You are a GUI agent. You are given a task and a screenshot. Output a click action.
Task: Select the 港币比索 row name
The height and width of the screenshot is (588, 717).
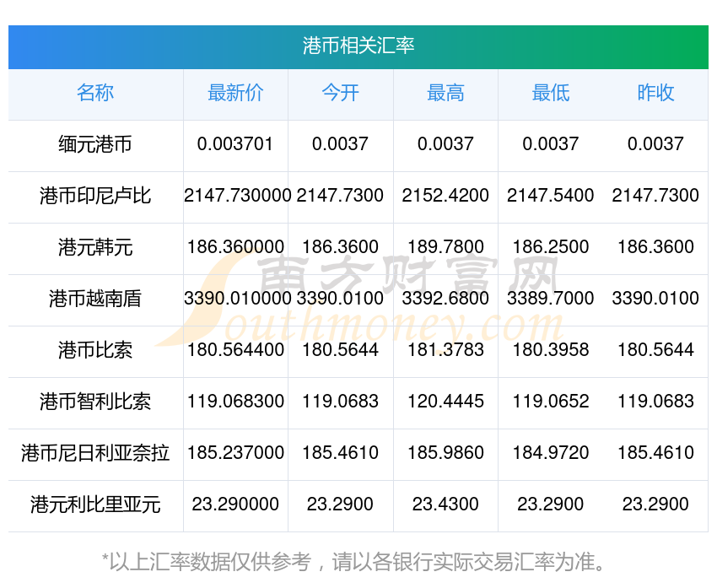95,350
